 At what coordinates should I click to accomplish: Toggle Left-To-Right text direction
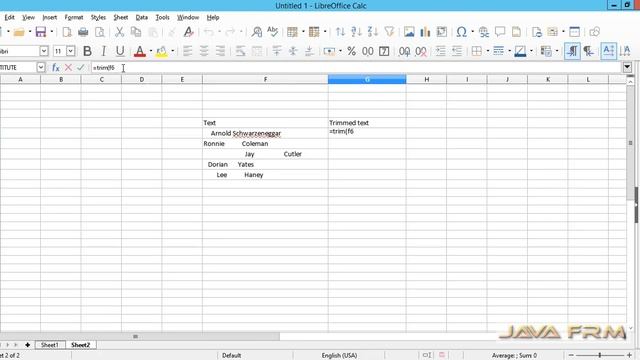click(x=572, y=51)
